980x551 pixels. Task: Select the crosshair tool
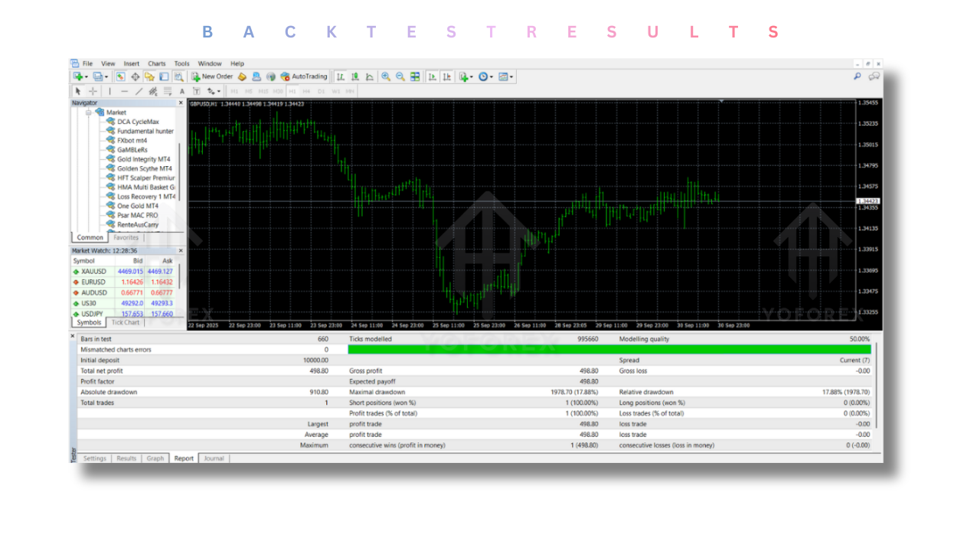pyautogui.click(x=93, y=91)
